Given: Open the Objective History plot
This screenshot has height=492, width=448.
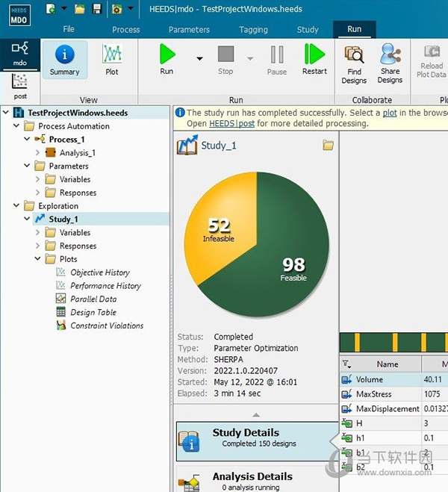Looking at the screenshot, I should [x=100, y=273].
